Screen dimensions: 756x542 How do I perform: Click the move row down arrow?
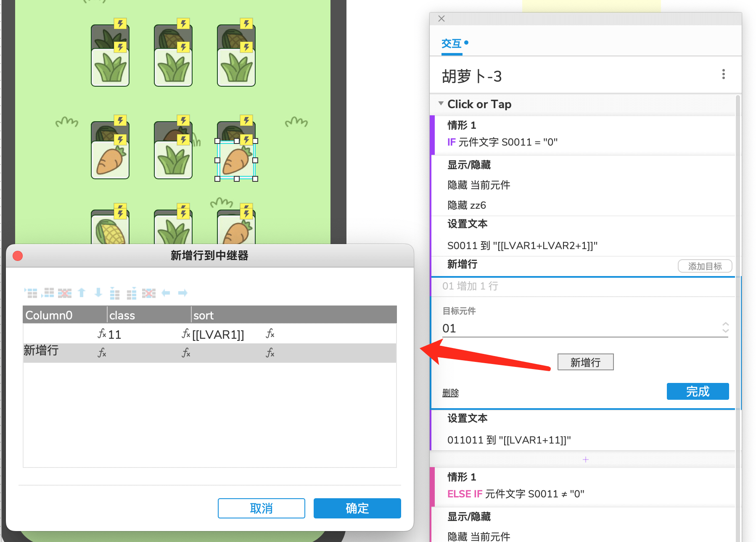pos(98,293)
